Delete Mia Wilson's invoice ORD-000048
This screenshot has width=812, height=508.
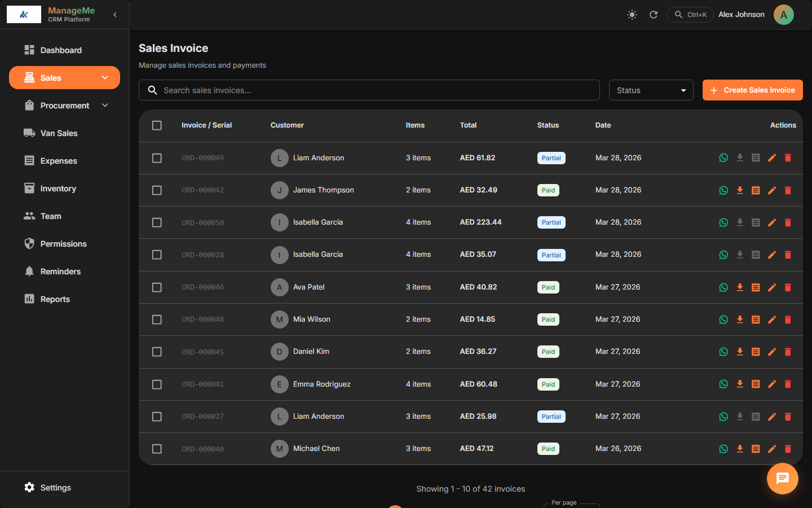788,319
